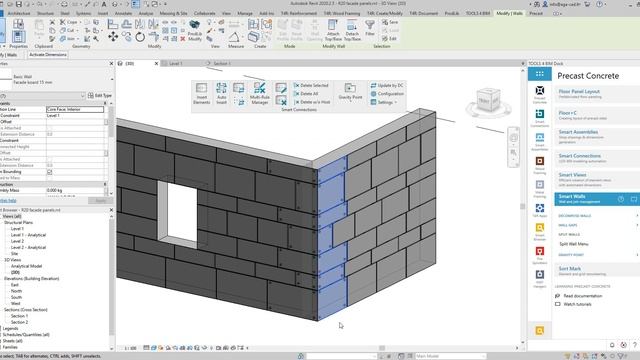Viewport: 640px width, 360px height.
Task: Click Delete w/o Host
Action: pos(312,102)
